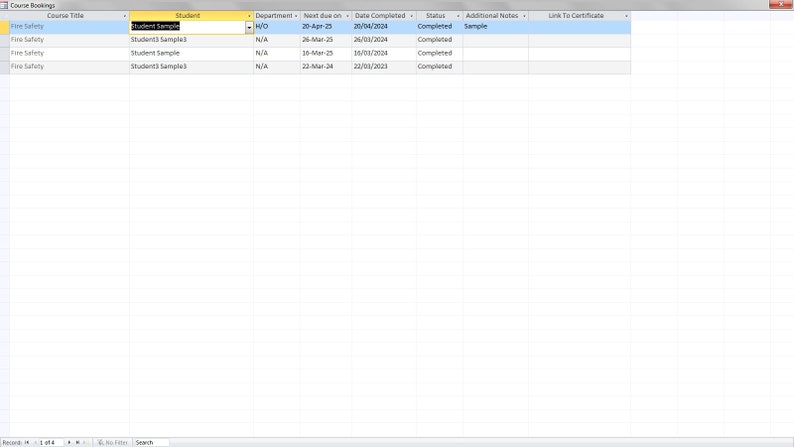The height and width of the screenshot is (447, 794).
Task: Click the record Search box
Action: pos(151,442)
